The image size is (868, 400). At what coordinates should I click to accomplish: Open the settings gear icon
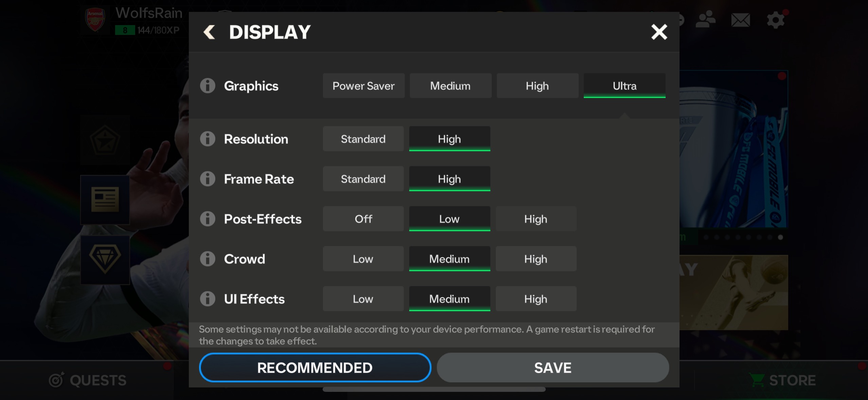[x=776, y=20]
